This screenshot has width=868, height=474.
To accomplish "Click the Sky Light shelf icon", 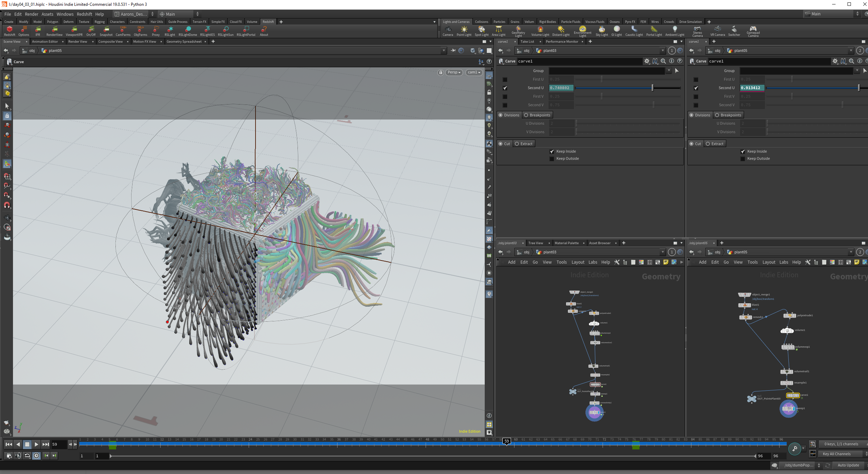I will [x=602, y=31].
